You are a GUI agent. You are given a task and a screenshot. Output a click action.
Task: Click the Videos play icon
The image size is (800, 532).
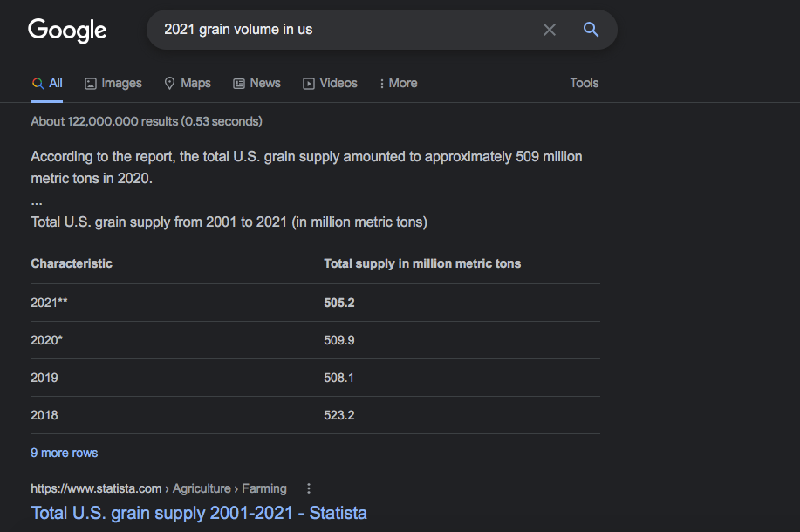pyautogui.click(x=309, y=84)
